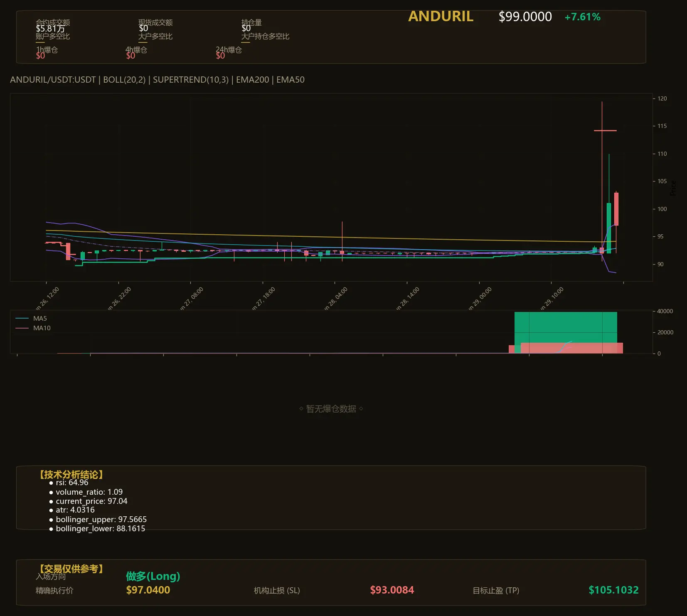The height and width of the screenshot is (616, 687).
Task: Click the 29, 00:00 time axis label
Action: point(480,299)
